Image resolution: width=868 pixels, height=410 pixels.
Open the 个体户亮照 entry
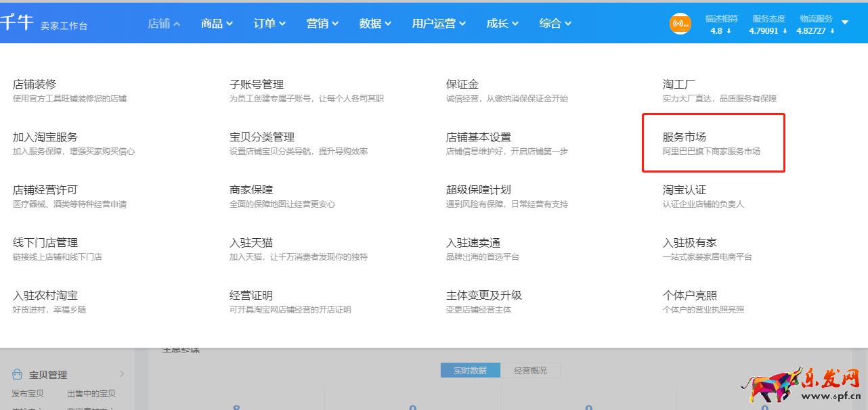[690, 296]
